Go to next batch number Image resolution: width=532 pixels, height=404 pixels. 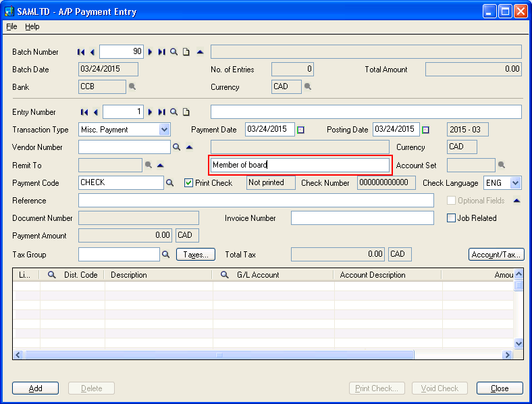150,52
